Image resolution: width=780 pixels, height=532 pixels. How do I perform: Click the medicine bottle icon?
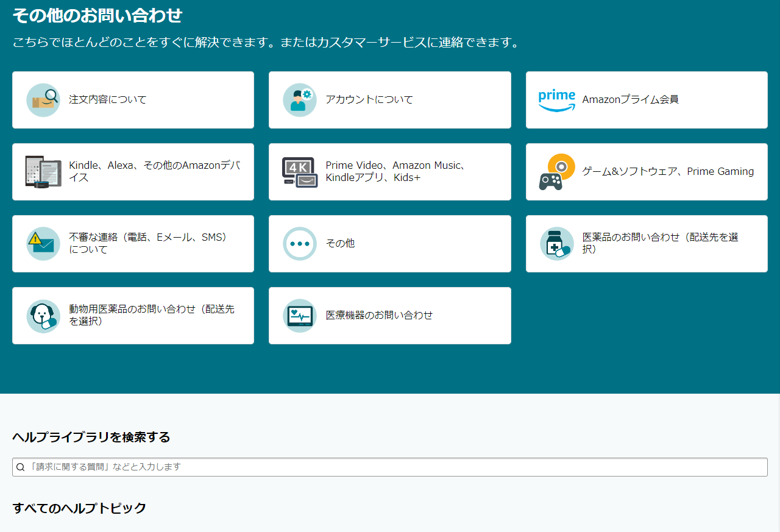tap(557, 244)
